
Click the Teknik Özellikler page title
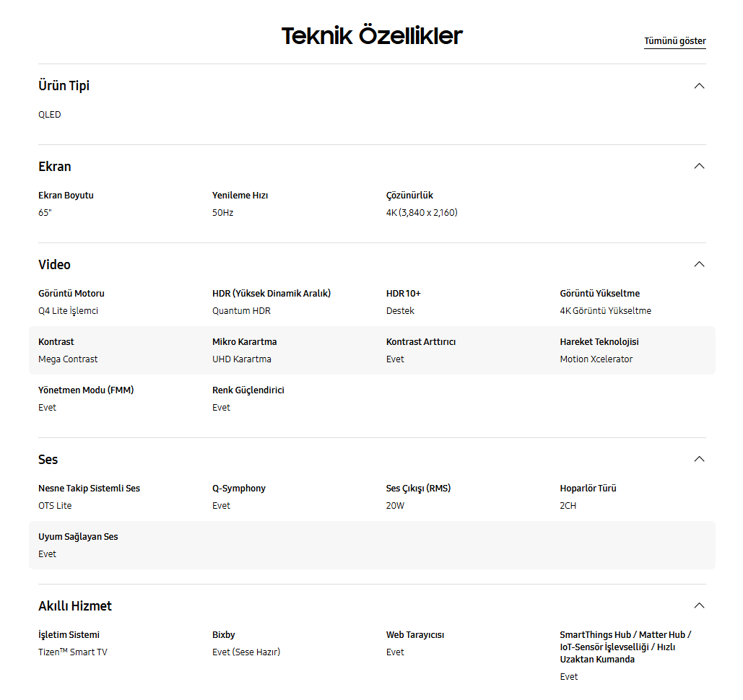[371, 35]
